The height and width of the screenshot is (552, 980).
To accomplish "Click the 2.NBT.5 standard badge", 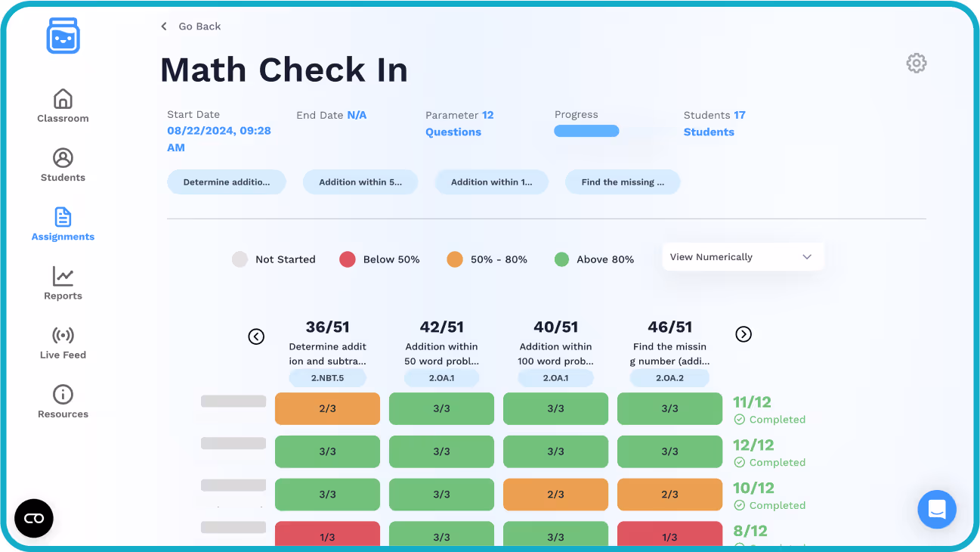I will [x=327, y=377].
